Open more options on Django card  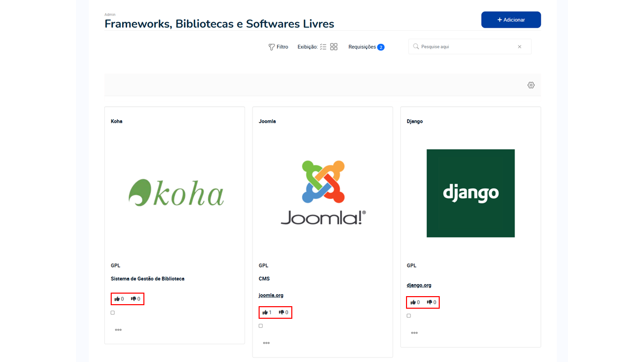point(414,333)
